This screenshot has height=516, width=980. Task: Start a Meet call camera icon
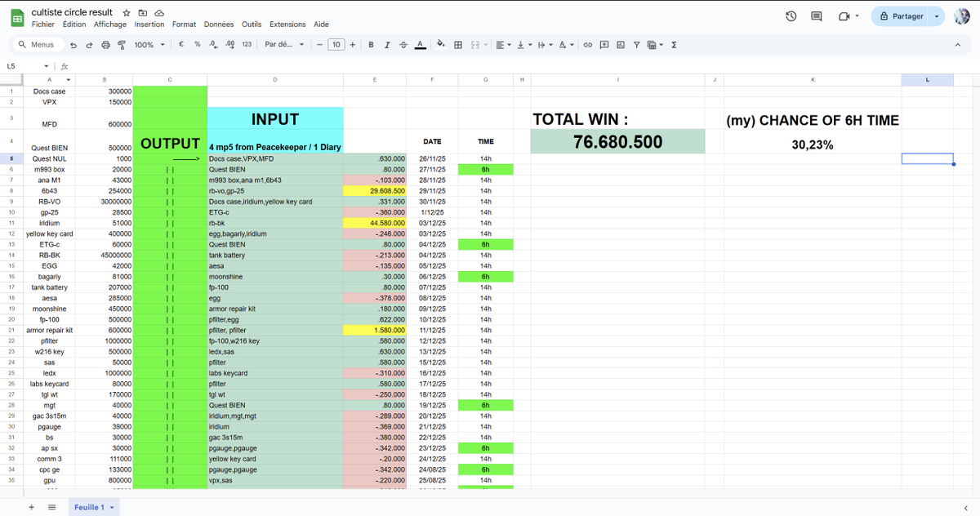pos(844,16)
